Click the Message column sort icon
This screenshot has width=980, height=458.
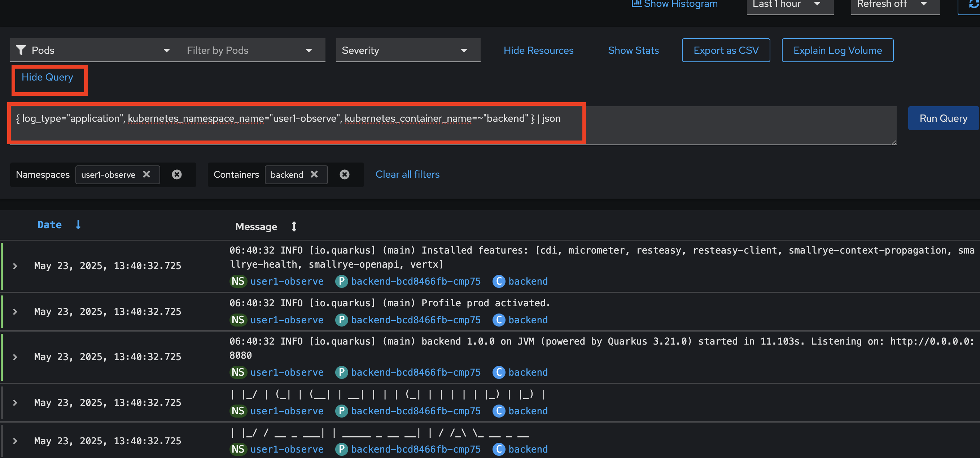[x=294, y=226]
